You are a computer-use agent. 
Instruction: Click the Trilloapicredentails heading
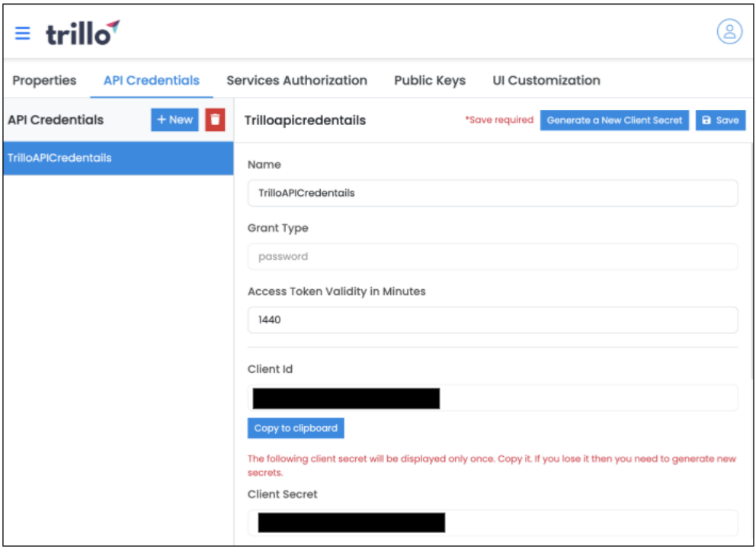pyautogui.click(x=305, y=121)
